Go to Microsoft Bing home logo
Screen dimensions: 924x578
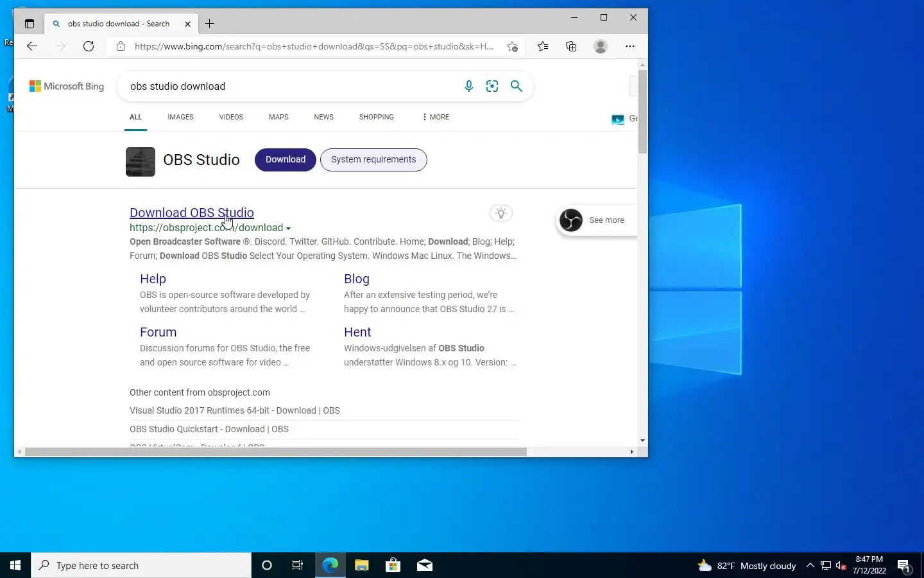(67, 86)
